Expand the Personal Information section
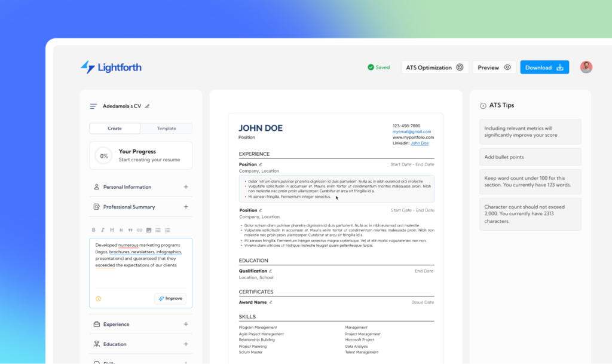This screenshot has height=364, width=612. pos(186,187)
